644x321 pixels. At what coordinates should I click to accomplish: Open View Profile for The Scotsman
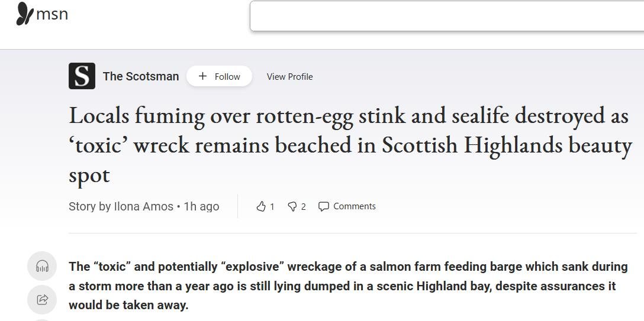click(x=289, y=76)
